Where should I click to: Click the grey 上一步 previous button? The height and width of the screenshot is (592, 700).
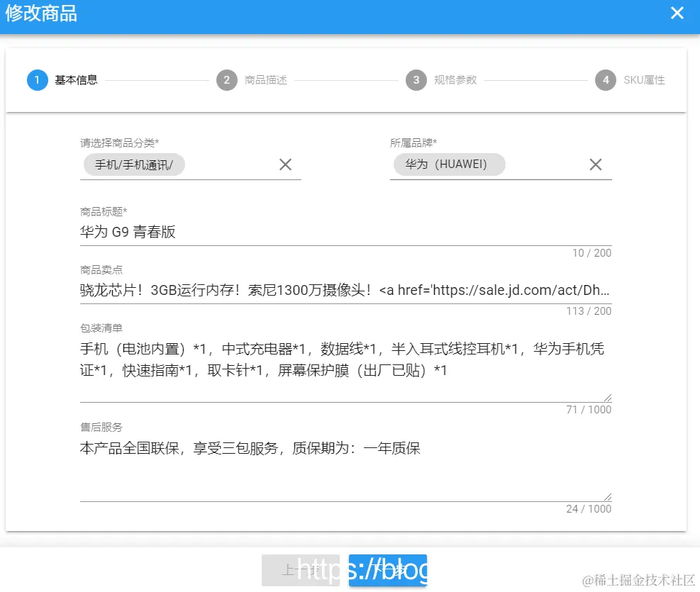point(301,570)
